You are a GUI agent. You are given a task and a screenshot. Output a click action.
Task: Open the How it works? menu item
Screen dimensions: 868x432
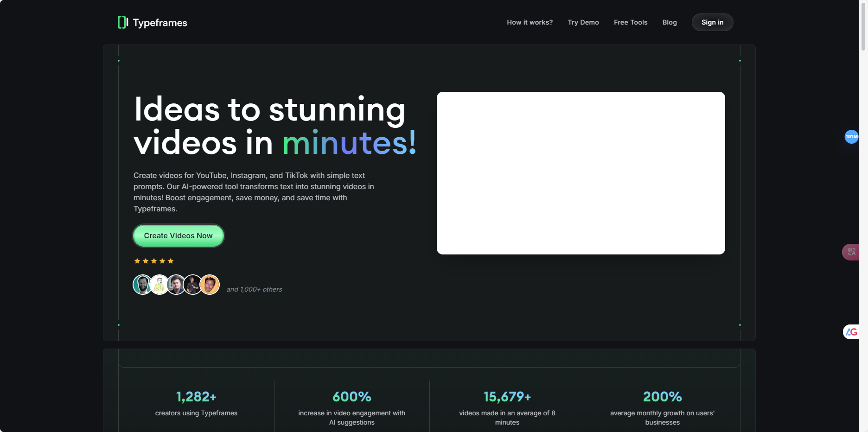[x=530, y=22]
